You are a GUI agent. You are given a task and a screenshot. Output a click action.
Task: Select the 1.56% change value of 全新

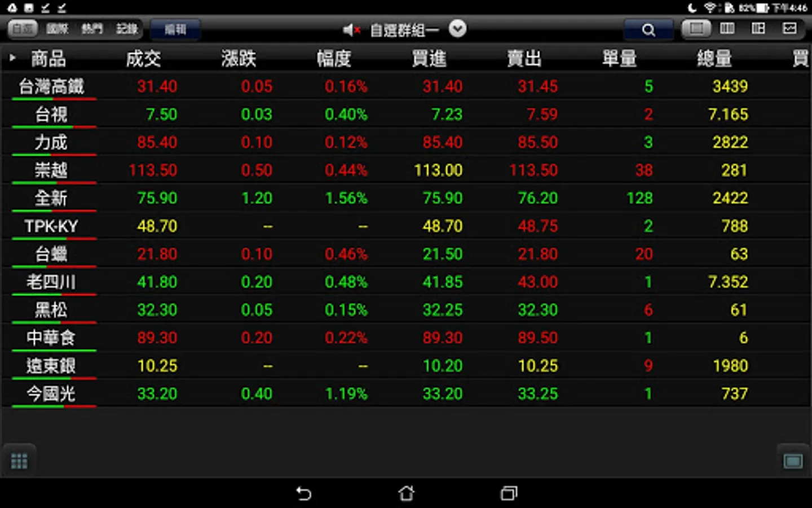pyautogui.click(x=346, y=198)
